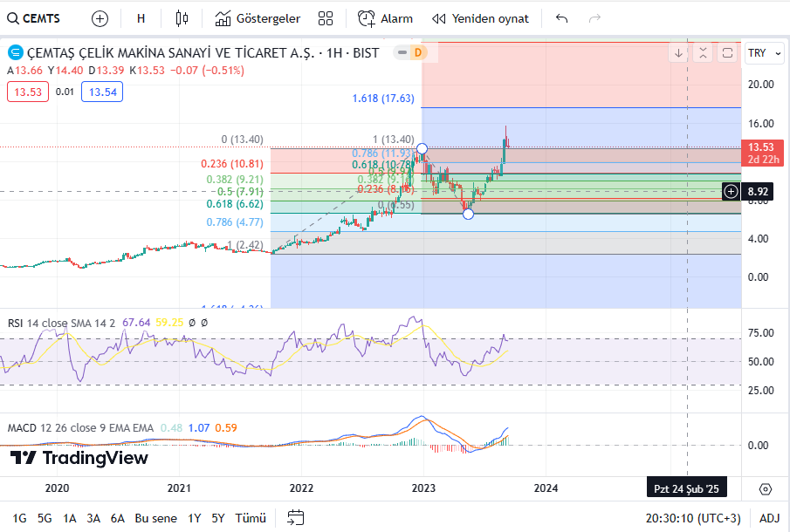
Task: Create an Alarm
Action: 386,18
